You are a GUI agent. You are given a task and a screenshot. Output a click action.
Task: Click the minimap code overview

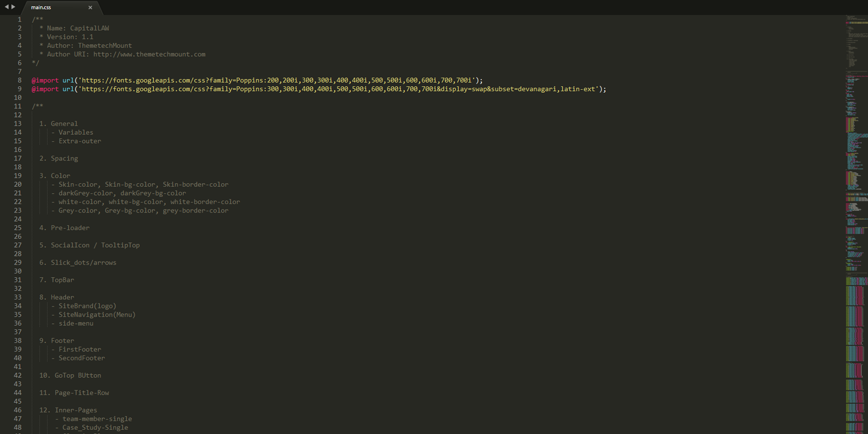[x=856, y=224]
